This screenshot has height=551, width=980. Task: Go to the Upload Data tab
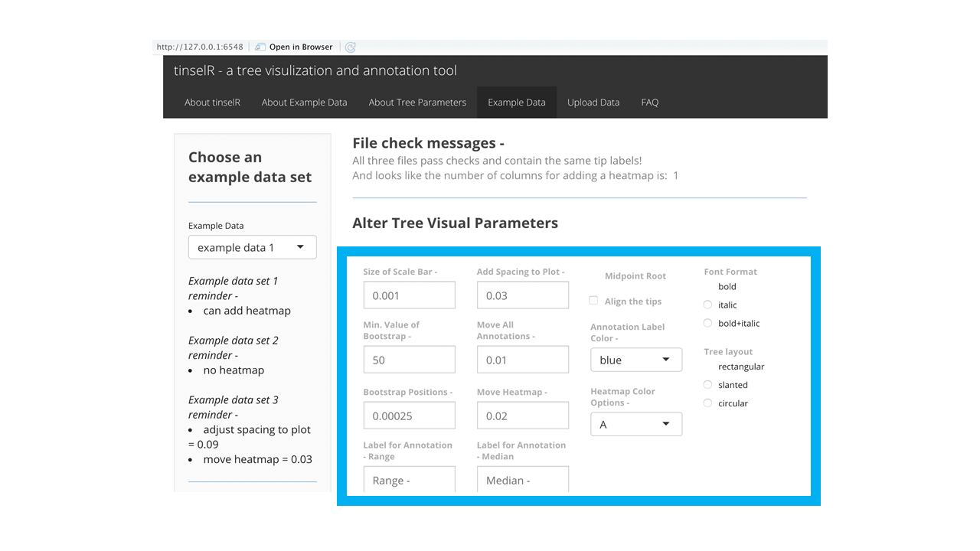[593, 103]
